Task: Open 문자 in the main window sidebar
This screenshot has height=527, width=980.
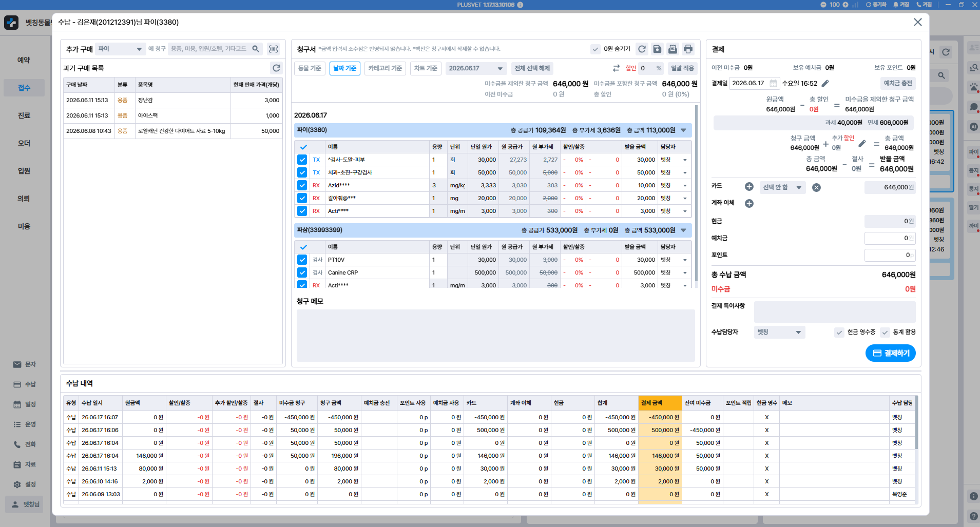Action: tap(25, 364)
